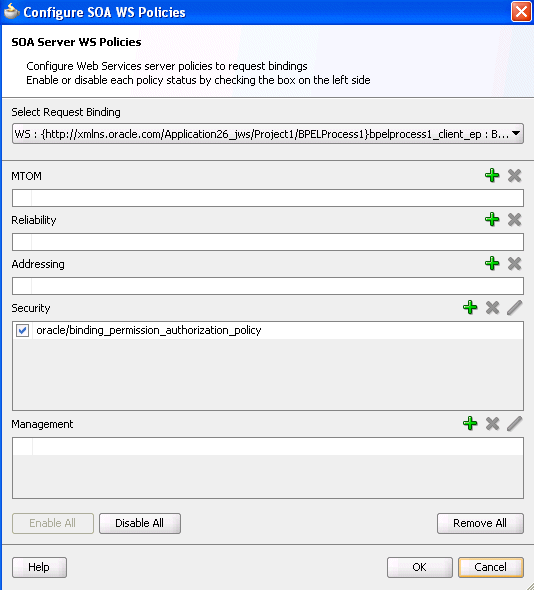This screenshot has height=590, width=534.
Task: Click the empty MTOM policy list field
Action: (x=268, y=198)
